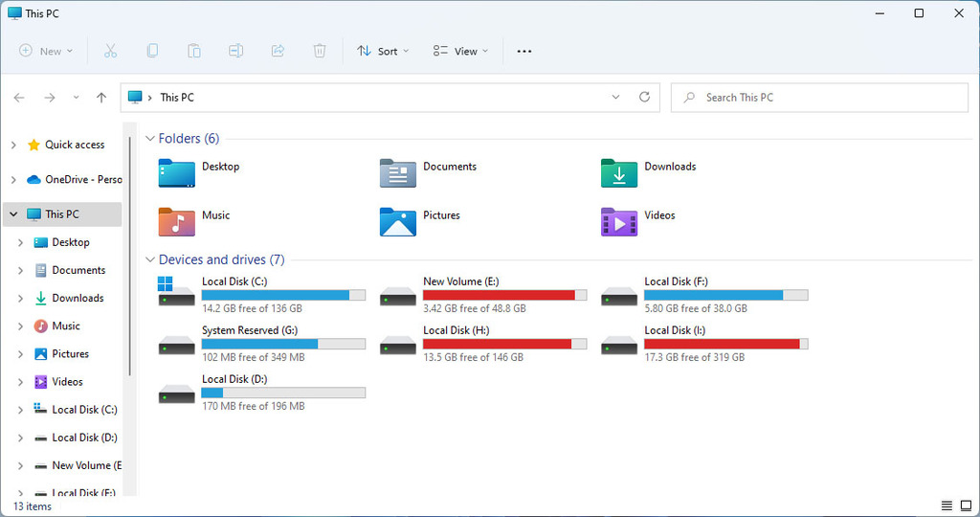
Task: Open the Desktop folder icon in Folders
Action: (177, 173)
